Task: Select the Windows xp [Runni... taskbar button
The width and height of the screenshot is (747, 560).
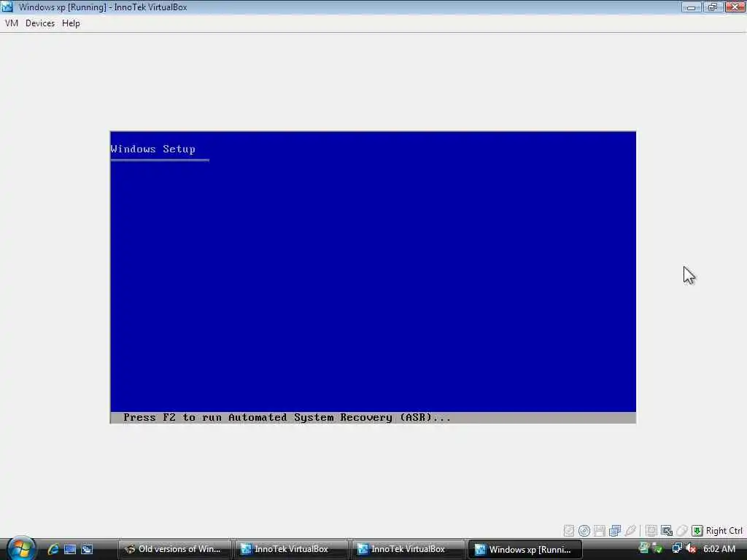Action: tap(525, 549)
